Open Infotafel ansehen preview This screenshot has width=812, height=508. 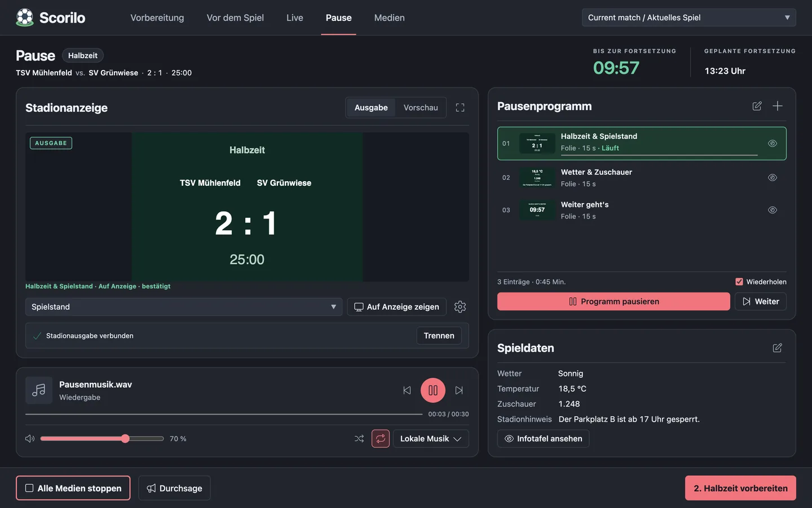click(x=544, y=439)
